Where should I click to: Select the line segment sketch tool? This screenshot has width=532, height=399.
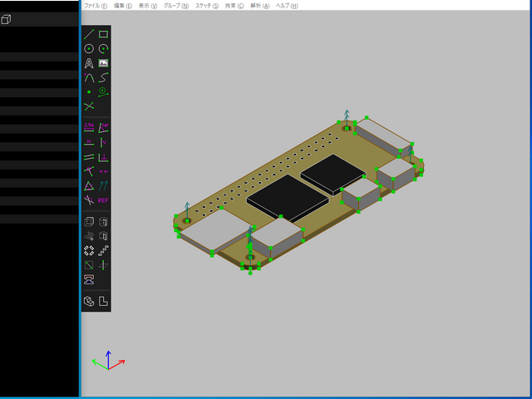[x=89, y=34]
